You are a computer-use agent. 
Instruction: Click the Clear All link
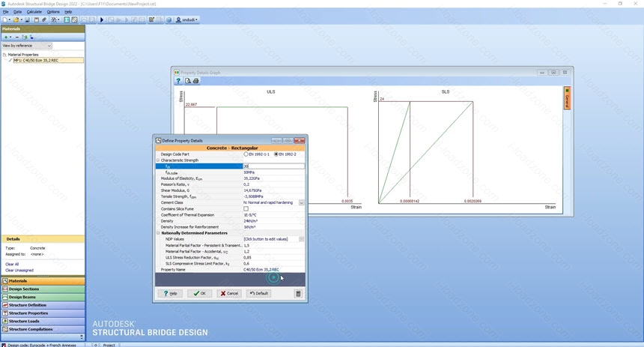click(x=12, y=265)
